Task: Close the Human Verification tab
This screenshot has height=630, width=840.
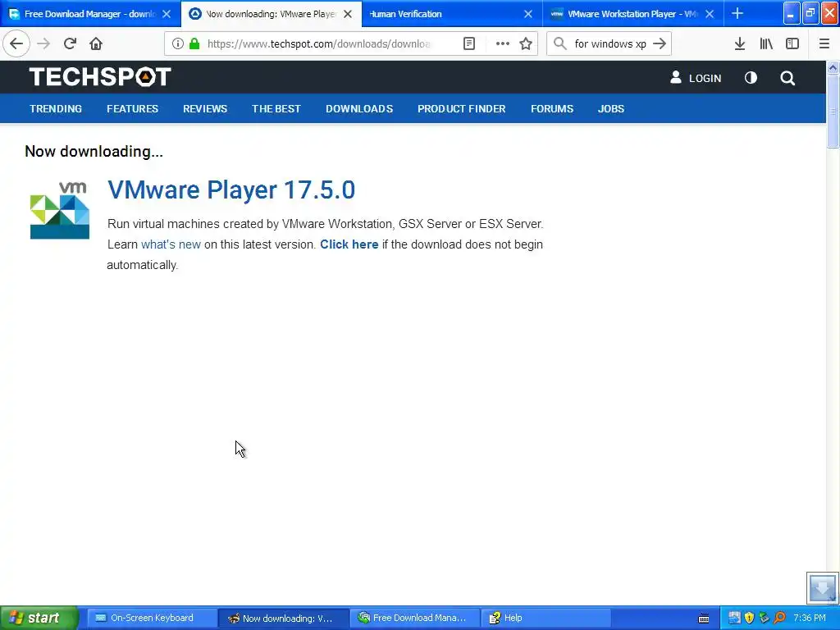Action: coord(528,14)
